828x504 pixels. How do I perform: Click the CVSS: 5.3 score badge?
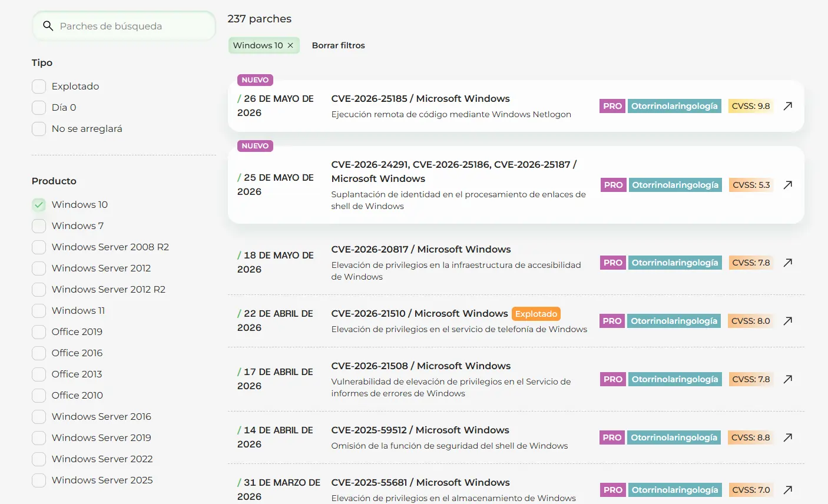(x=751, y=185)
